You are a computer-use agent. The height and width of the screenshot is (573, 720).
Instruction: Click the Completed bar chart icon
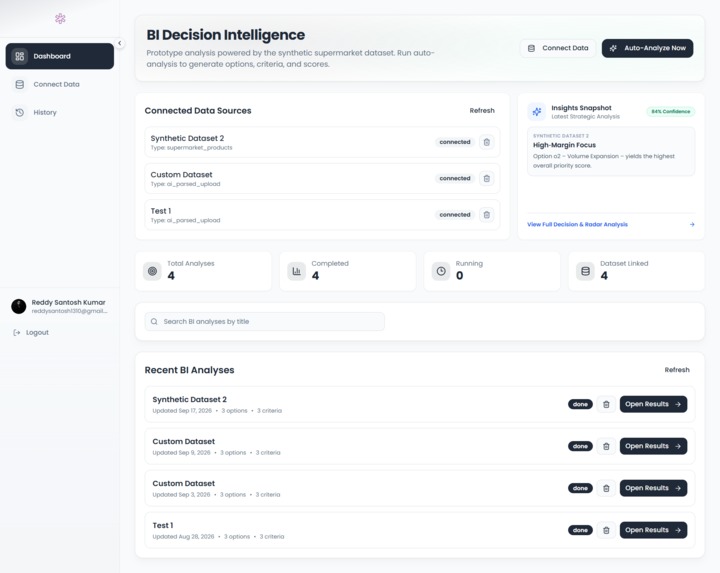click(297, 271)
